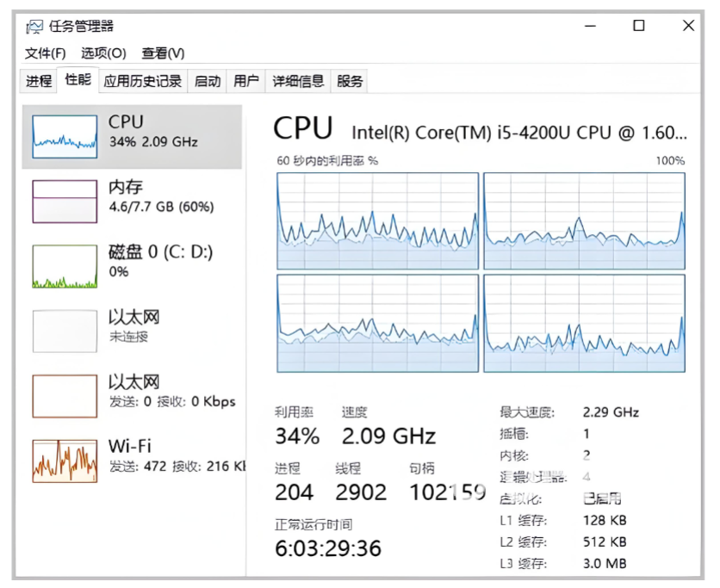Click the Task Manager icon in title bar
Viewport: 720px width, 588px height.
coord(34,26)
